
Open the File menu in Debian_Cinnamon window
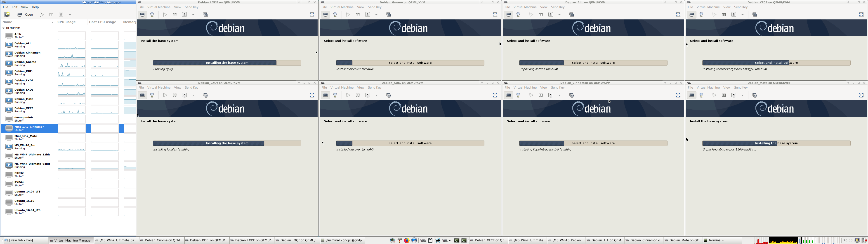(507, 88)
